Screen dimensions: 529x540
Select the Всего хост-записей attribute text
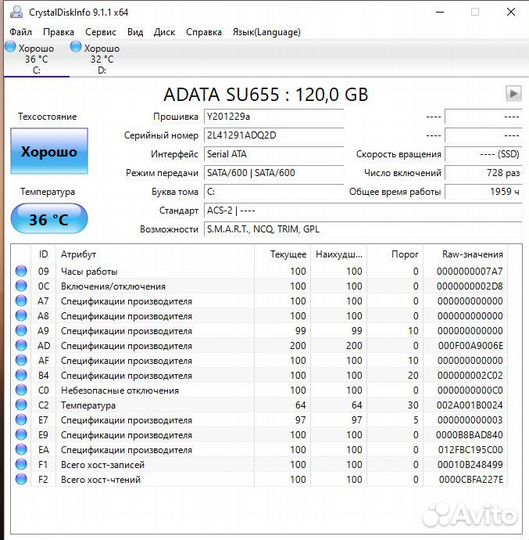(x=103, y=465)
